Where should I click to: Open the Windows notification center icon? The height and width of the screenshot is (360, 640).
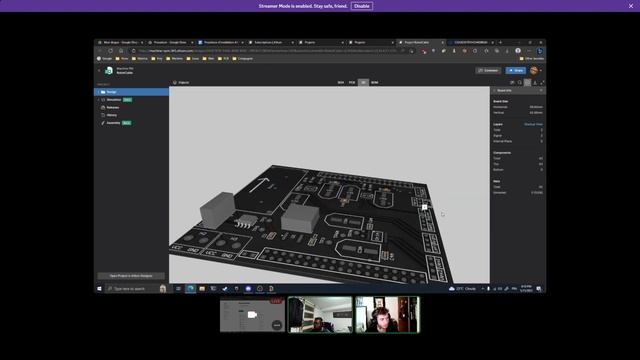coord(539,289)
